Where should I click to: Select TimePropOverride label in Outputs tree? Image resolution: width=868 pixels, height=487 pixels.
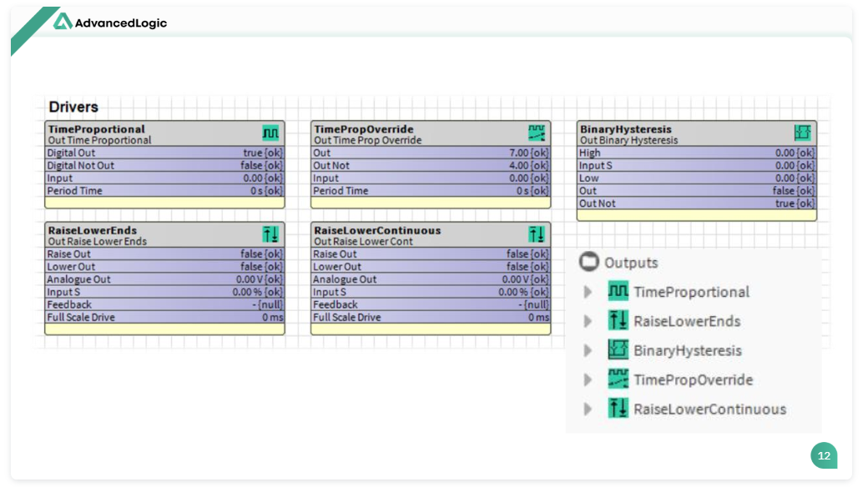693,380
